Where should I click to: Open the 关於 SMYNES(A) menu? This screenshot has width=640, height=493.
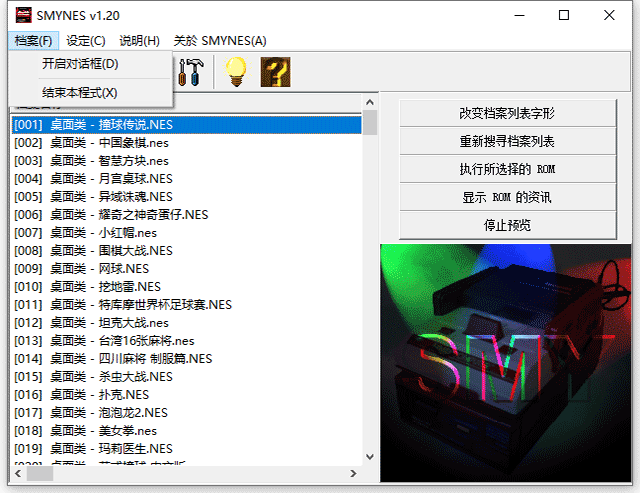[220, 41]
